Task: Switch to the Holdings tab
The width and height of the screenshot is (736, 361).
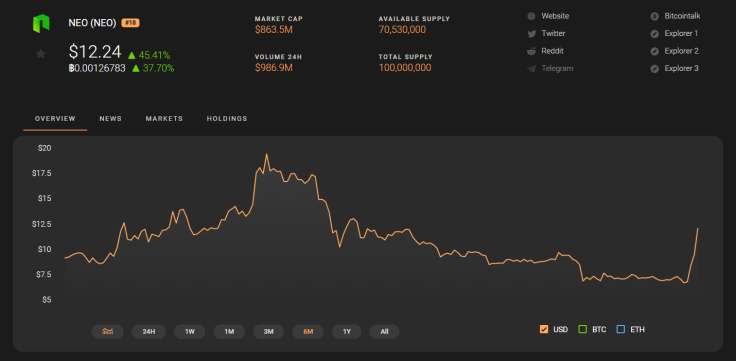Action: click(x=227, y=119)
